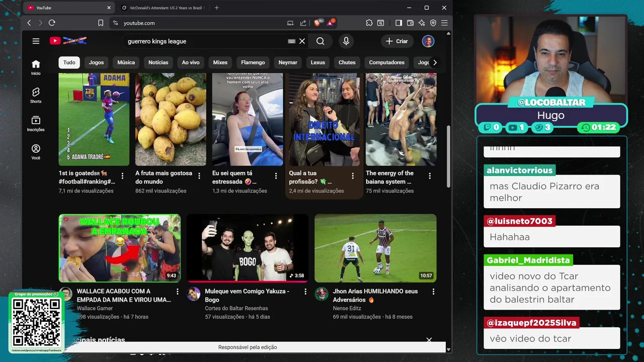Open the Brave Shields lion icon
The image size is (644, 362).
[x=317, y=23]
